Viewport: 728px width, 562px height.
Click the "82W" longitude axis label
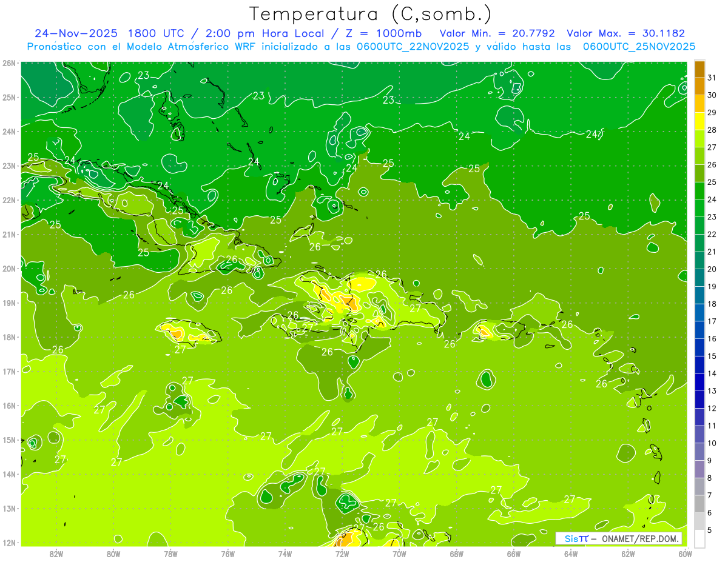[x=56, y=553]
